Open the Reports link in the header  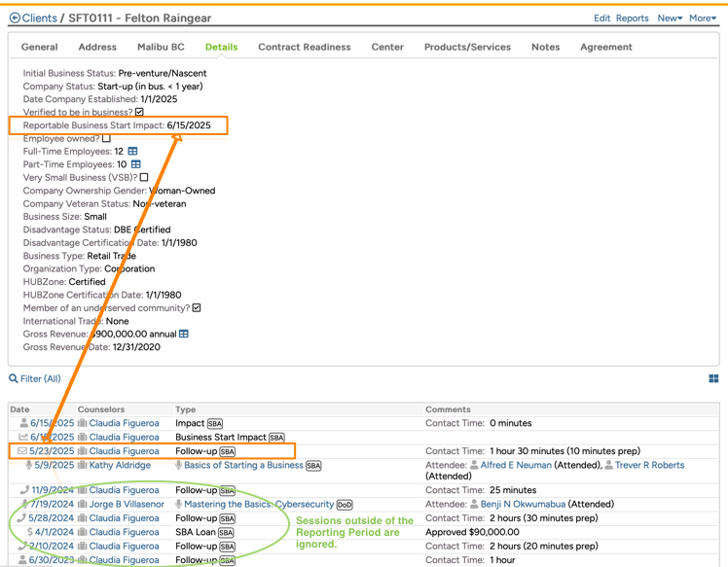click(x=632, y=18)
